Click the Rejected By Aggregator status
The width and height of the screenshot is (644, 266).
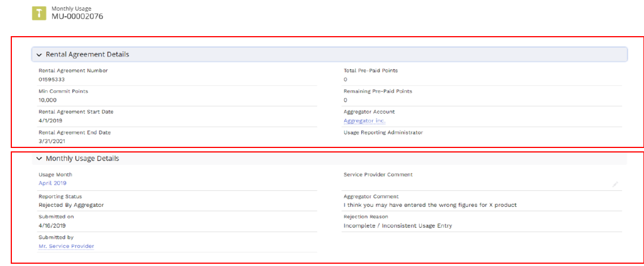(71, 205)
